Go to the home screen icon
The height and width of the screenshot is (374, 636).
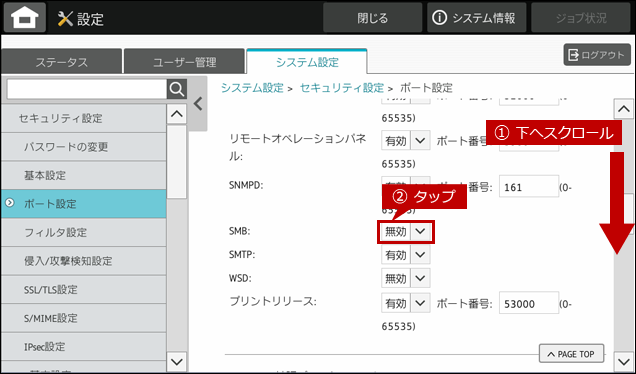pyautogui.click(x=24, y=17)
